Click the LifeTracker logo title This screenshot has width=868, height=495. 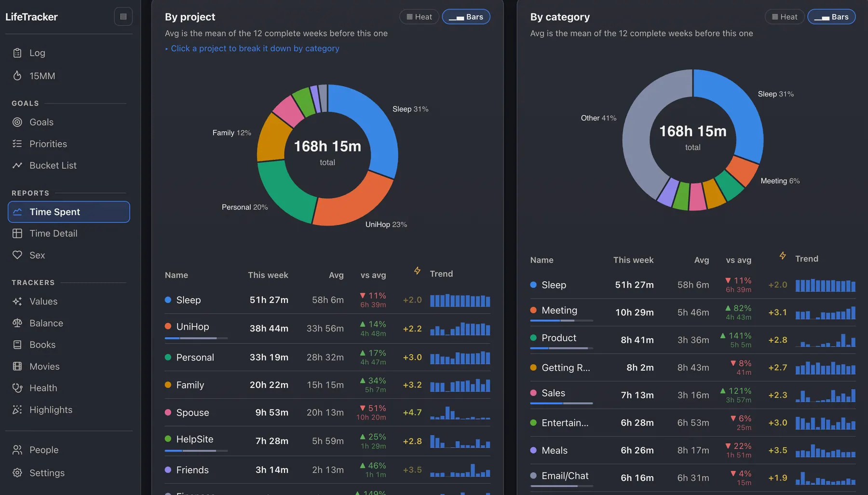point(31,17)
